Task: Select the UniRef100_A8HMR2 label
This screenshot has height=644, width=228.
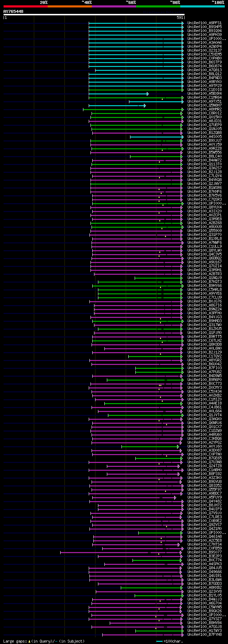Action: [x=204, y=109]
